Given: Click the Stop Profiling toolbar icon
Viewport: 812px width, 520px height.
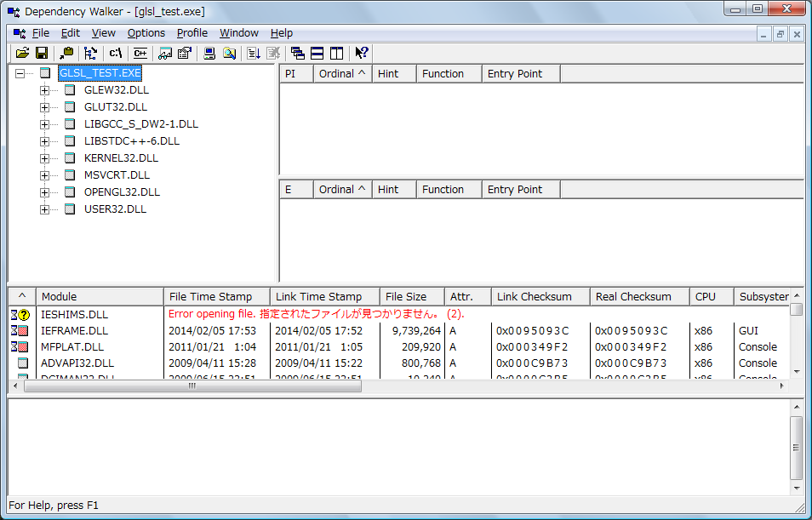Looking at the screenshot, I should [273, 53].
